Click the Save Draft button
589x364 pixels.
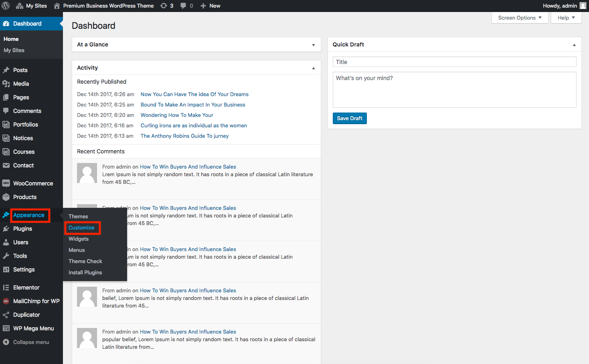pos(350,118)
